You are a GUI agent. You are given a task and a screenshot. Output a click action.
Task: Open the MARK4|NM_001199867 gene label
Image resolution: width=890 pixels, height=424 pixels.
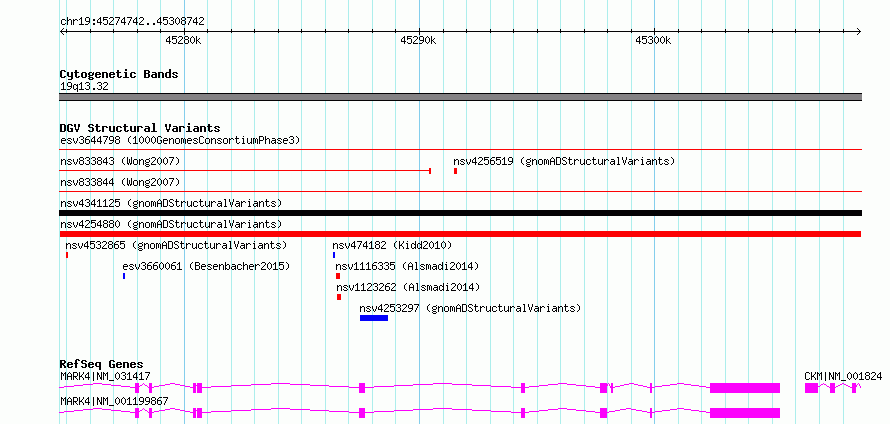115,402
